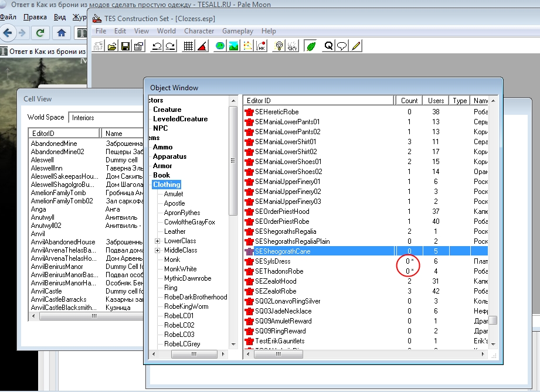Expand the LowerClass tree node
Image resolution: width=540 pixels, height=392 pixels.
(x=157, y=241)
